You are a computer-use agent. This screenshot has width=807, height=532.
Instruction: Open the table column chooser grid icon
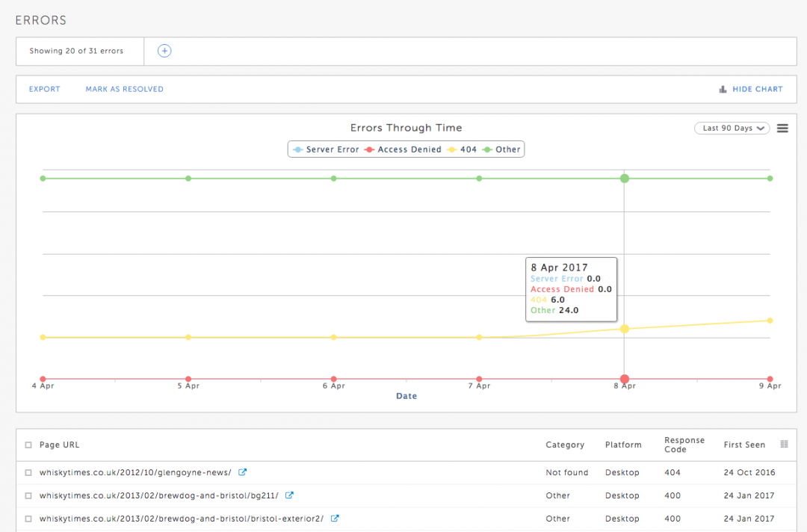(x=784, y=444)
